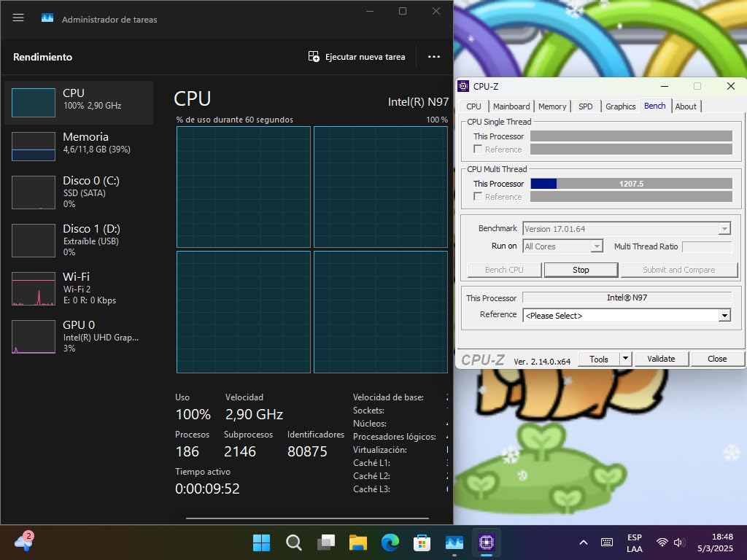Click the Memoria mini graph thumbnail

tap(34, 146)
